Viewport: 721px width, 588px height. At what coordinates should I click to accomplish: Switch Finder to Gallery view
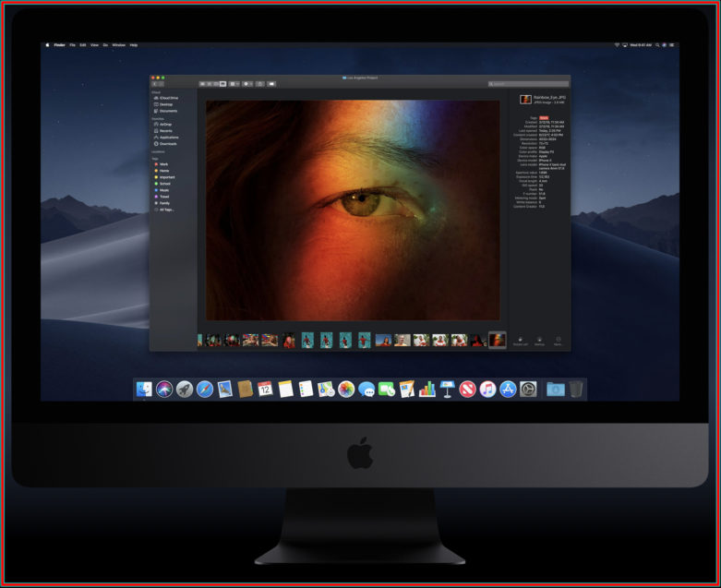tap(223, 84)
